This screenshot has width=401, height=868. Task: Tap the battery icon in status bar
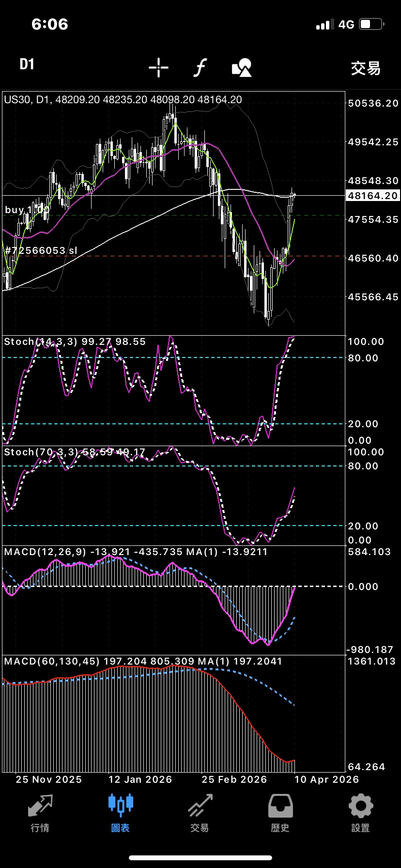point(371,24)
